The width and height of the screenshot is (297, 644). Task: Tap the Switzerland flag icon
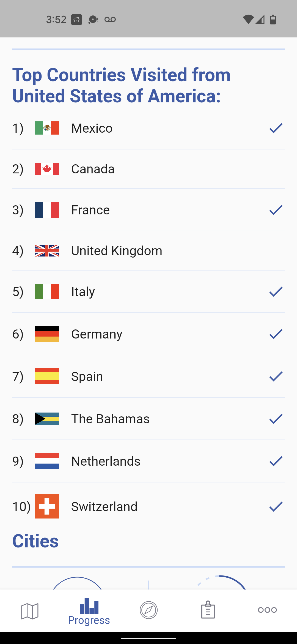pyautogui.click(x=47, y=506)
